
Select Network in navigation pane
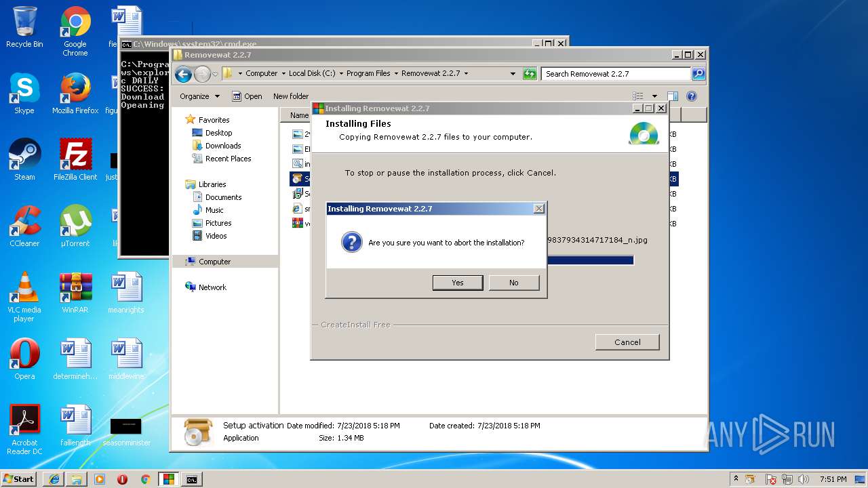[x=212, y=287]
